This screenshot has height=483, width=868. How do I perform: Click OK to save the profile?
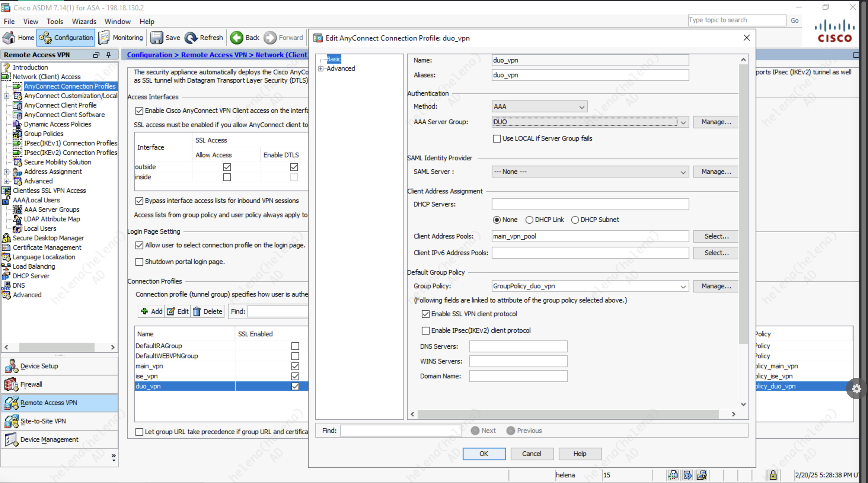[484, 454]
